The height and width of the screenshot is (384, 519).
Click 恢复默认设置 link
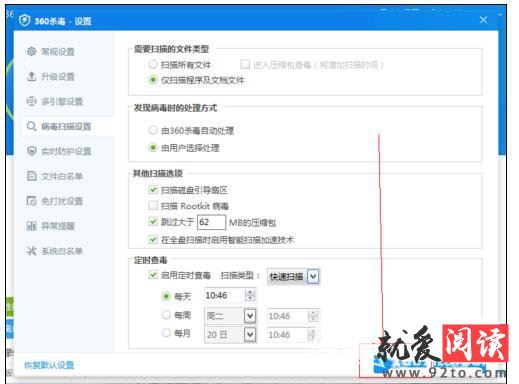49,365
